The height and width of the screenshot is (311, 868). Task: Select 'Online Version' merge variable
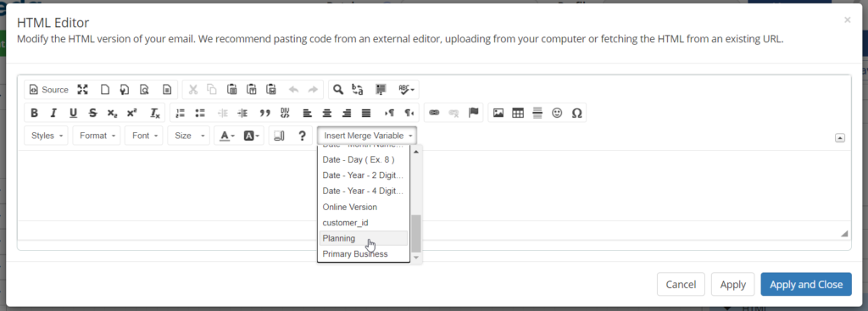pyautogui.click(x=363, y=207)
